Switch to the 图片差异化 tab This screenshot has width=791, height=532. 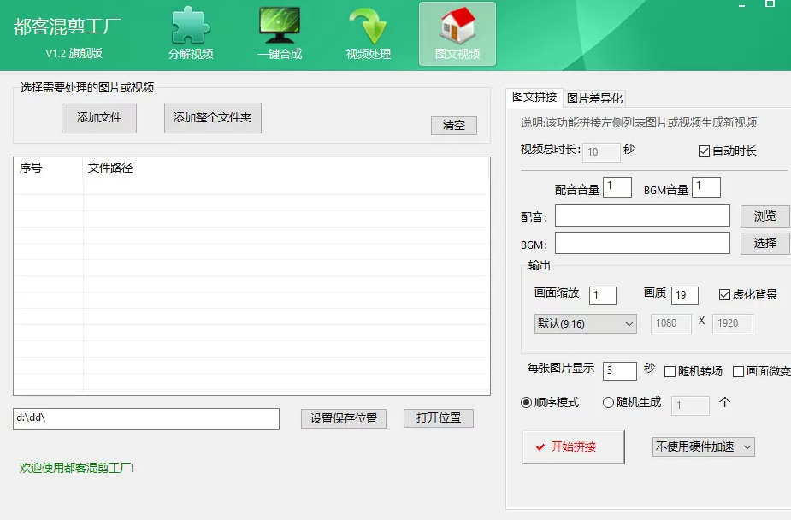[594, 98]
